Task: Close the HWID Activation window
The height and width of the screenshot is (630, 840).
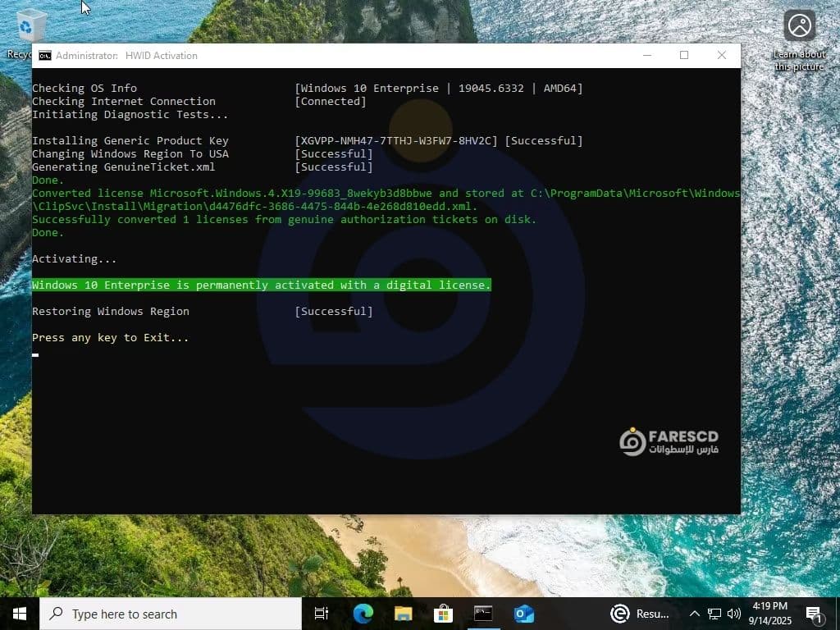Action: point(721,55)
